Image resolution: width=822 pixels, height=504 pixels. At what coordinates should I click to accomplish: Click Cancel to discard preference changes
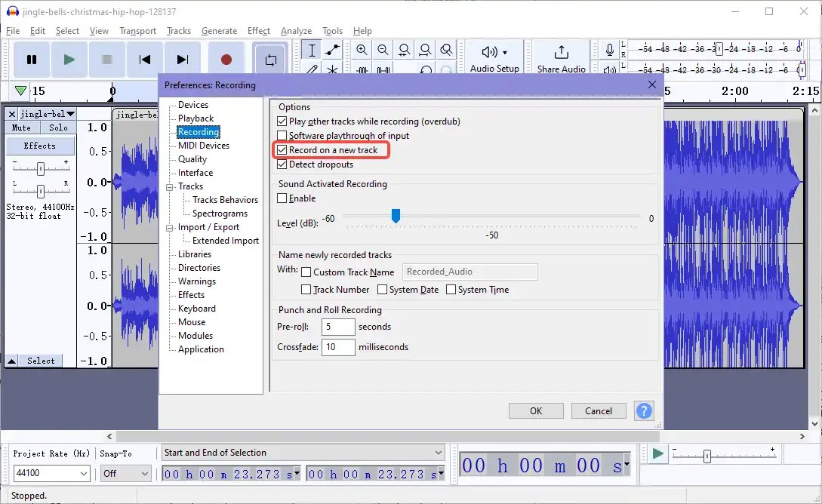599,410
